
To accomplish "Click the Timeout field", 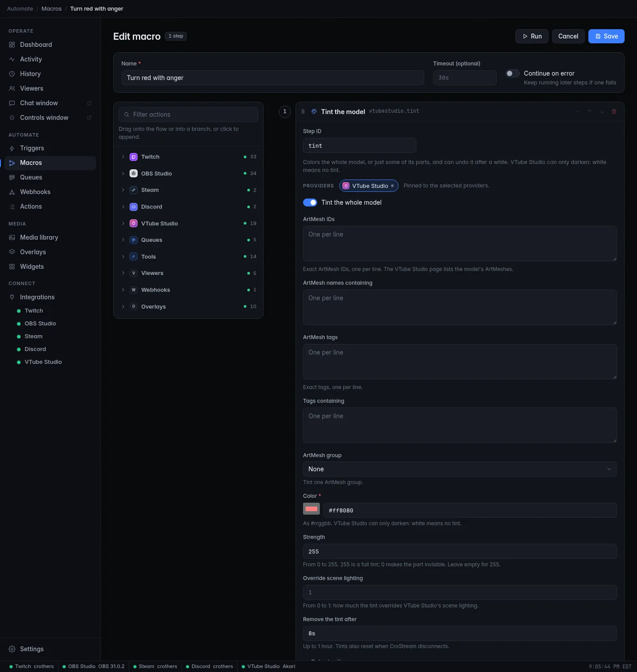I will point(464,78).
